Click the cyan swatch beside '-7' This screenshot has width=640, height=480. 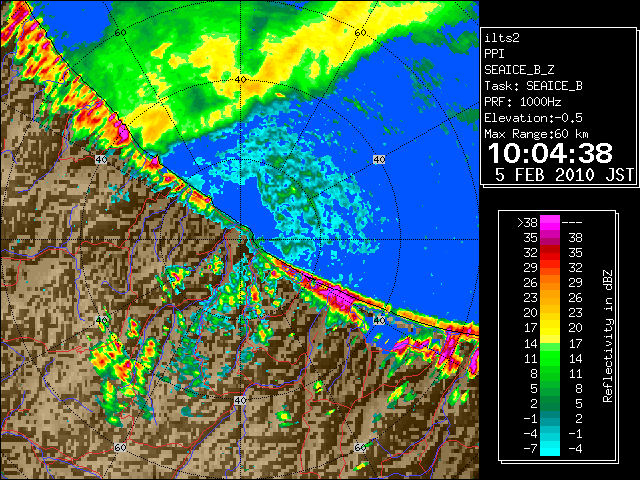550,449
